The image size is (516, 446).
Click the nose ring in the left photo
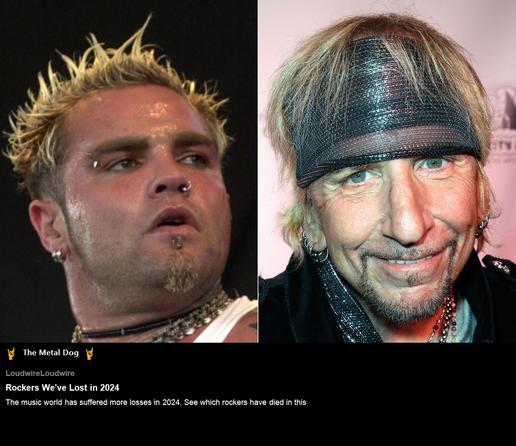(x=187, y=186)
